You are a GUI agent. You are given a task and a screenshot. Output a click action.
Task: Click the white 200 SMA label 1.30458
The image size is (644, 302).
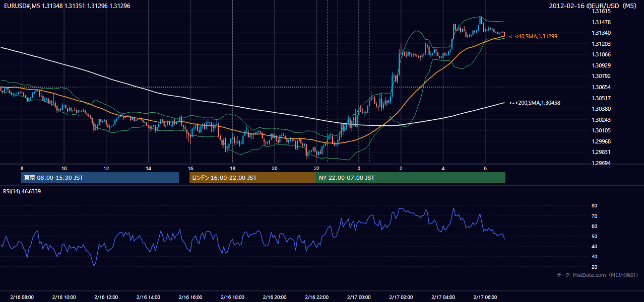point(535,103)
